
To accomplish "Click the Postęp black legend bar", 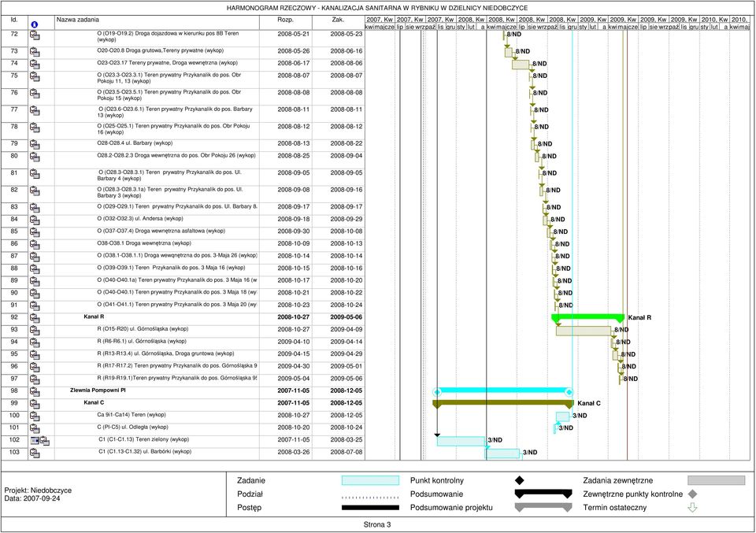I will click(370, 508).
